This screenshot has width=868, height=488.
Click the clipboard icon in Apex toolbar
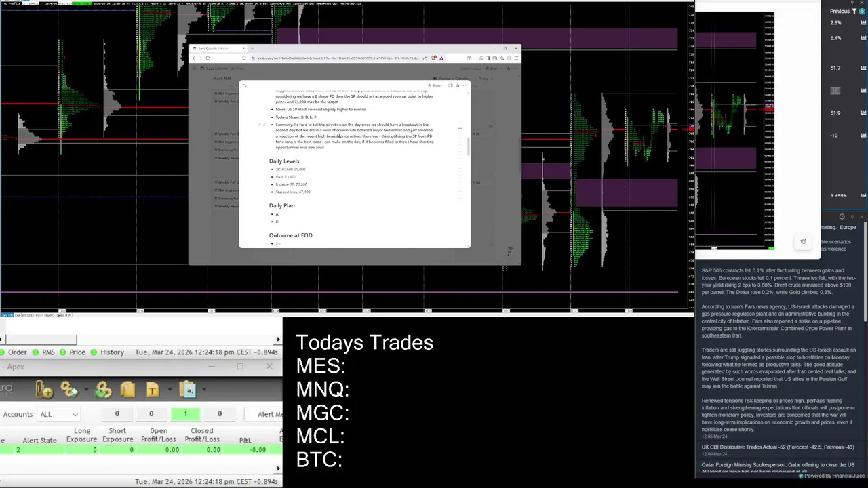[189, 390]
